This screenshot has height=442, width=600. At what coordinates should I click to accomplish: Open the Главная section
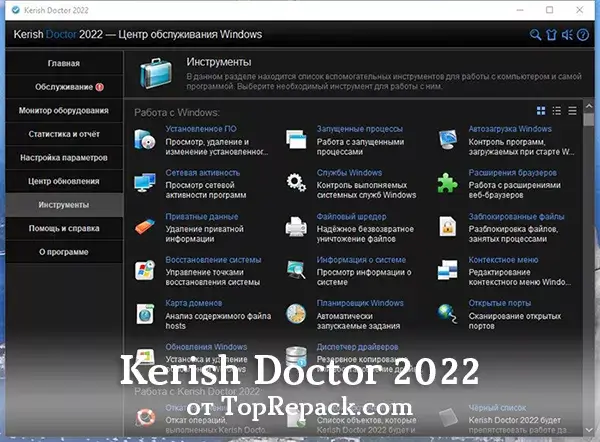(x=64, y=64)
